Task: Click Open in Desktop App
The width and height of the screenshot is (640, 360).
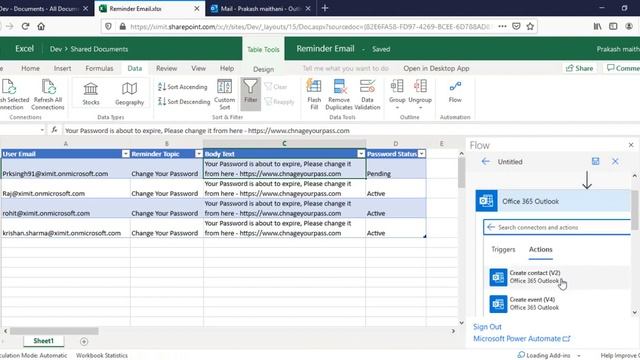Action: point(436,68)
